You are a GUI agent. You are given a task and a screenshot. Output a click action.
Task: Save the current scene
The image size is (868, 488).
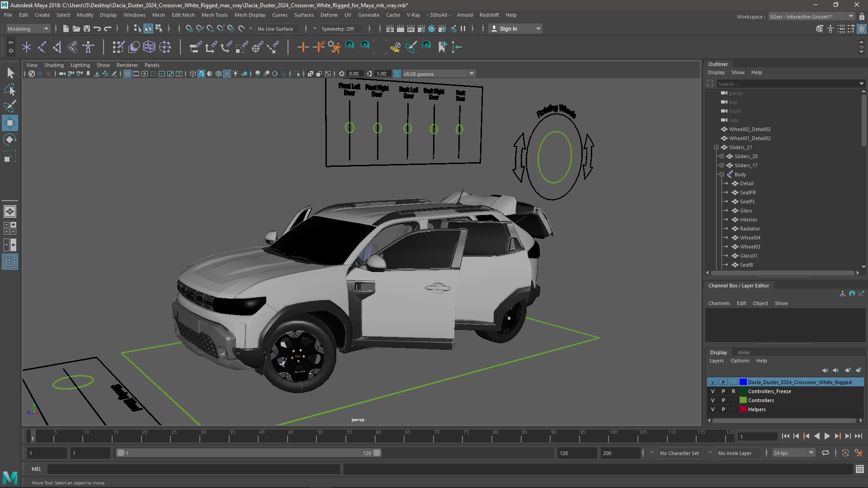click(x=87, y=28)
